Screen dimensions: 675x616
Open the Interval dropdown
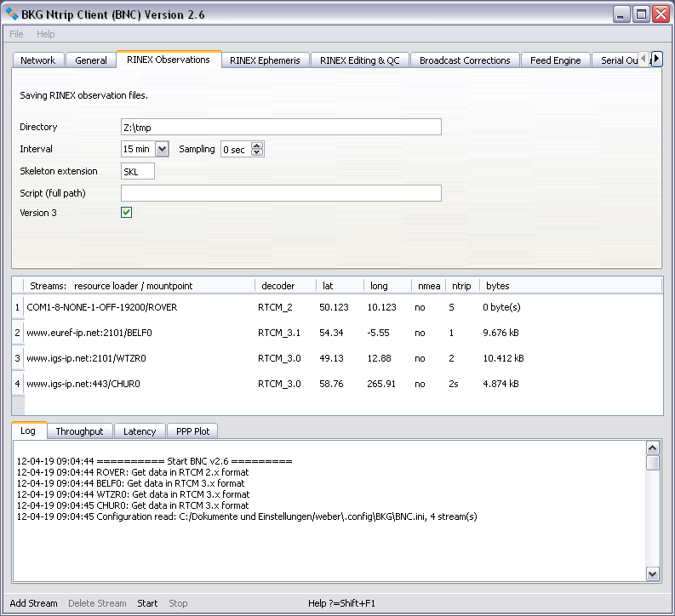pyautogui.click(x=163, y=149)
